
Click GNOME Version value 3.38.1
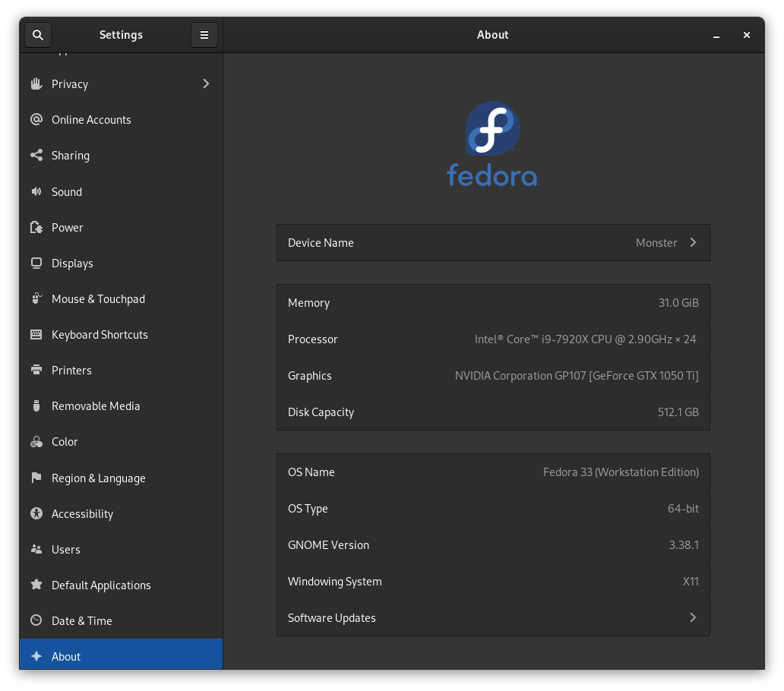tap(684, 545)
